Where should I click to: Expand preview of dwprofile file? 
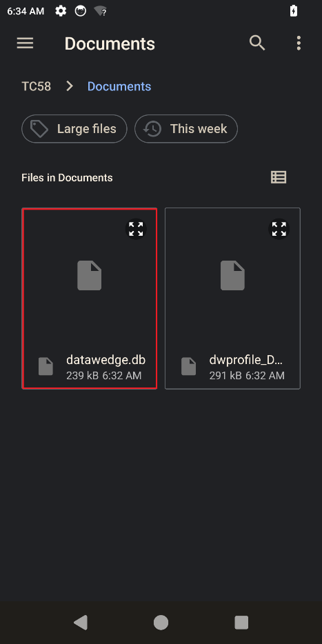279,229
